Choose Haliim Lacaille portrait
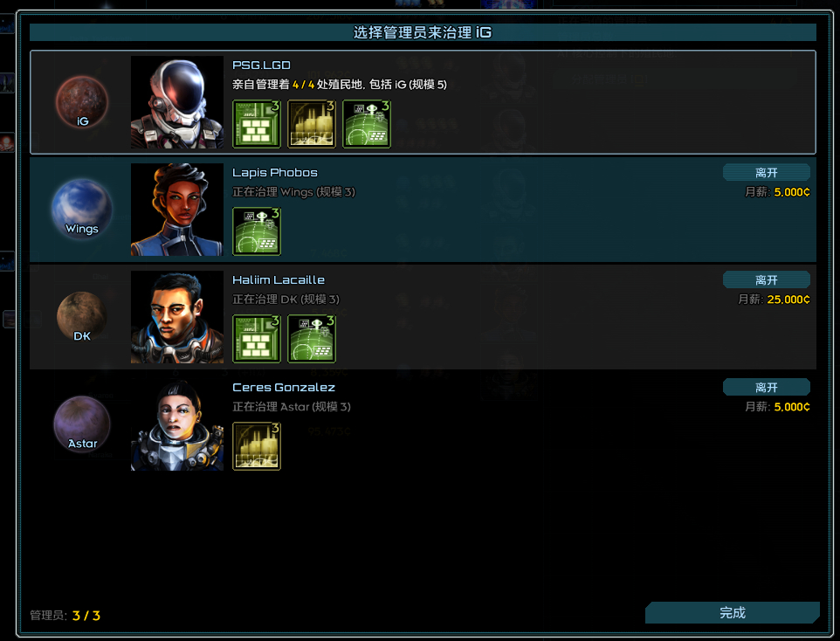 [x=177, y=317]
